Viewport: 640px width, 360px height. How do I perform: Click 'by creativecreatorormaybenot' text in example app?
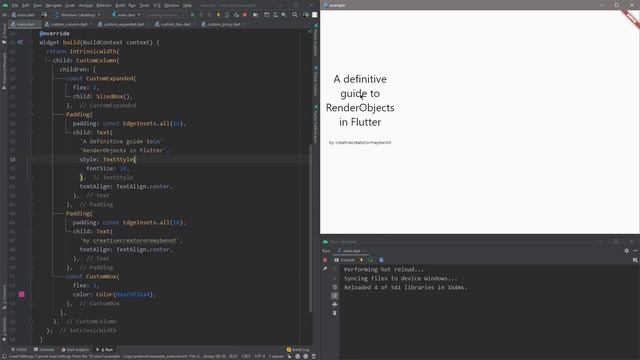point(360,142)
